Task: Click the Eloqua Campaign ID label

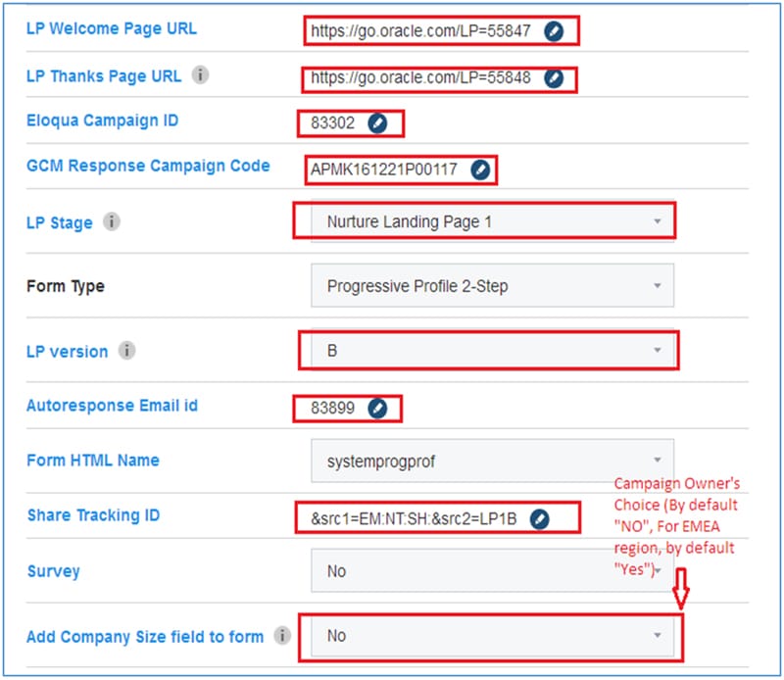Action: [x=103, y=121]
